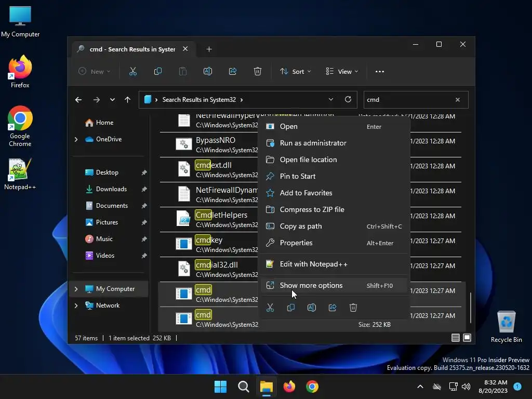Open My Computer desktop icon
This screenshot has height=399, width=532.
pyautogui.click(x=20, y=21)
